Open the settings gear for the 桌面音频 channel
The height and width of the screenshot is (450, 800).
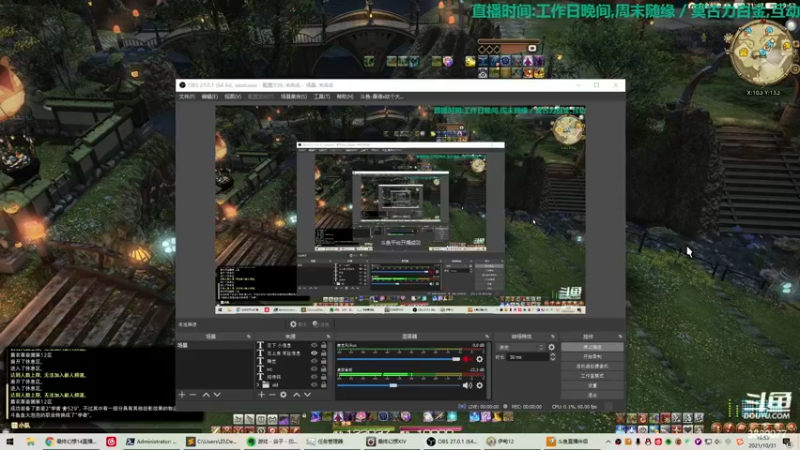pyautogui.click(x=480, y=385)
